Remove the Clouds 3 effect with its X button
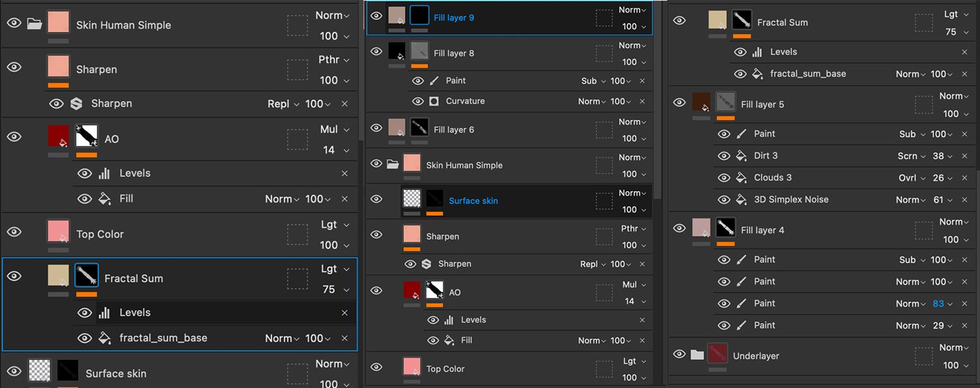This screenshot has width=980, height=388. [965, 178]
